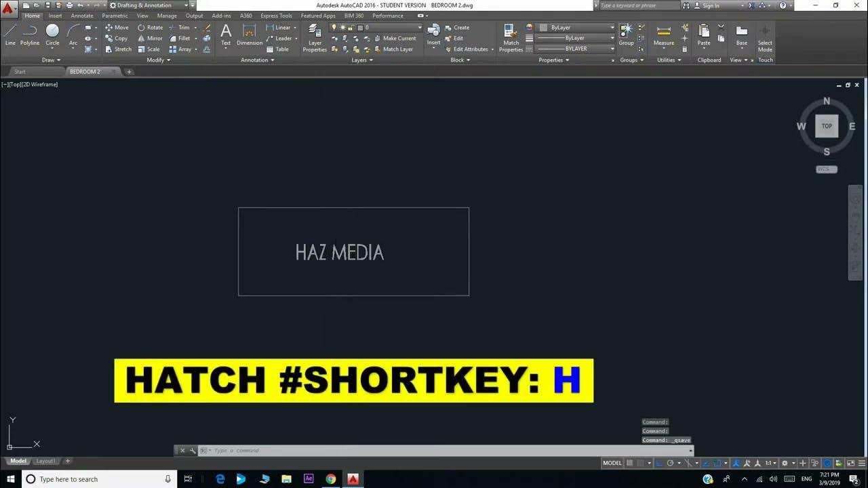Screen dimensions: 868x488
Task: Click Edit Attributes button
Action: click(x=466, y=49)
